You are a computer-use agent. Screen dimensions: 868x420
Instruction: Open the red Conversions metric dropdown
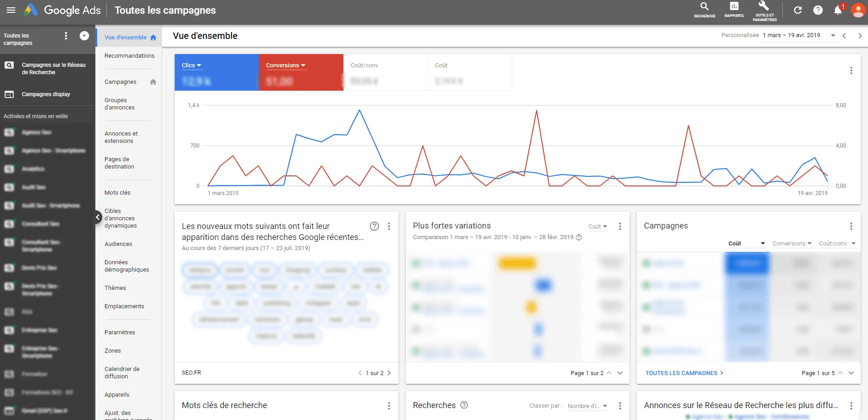[x=285, y=65]
